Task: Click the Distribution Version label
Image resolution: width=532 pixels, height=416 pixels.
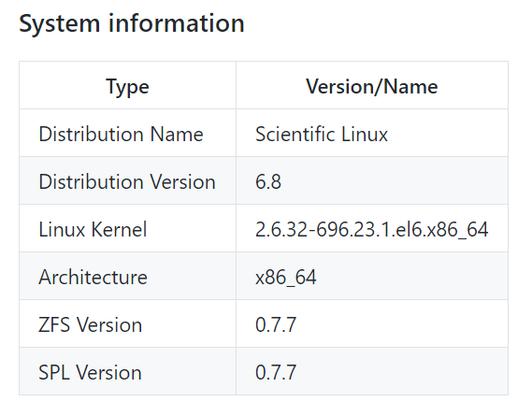Action: pyautogui.click(x=127, y=181)
